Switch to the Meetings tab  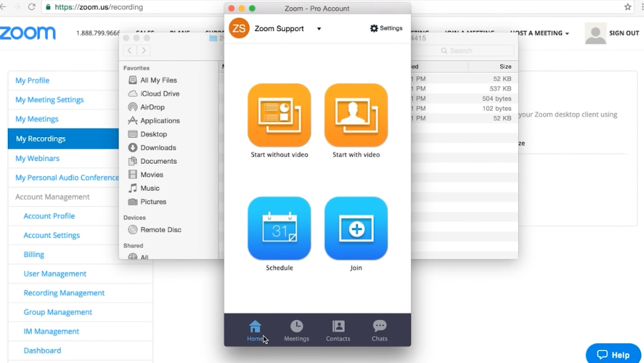[x=297, y=330]
